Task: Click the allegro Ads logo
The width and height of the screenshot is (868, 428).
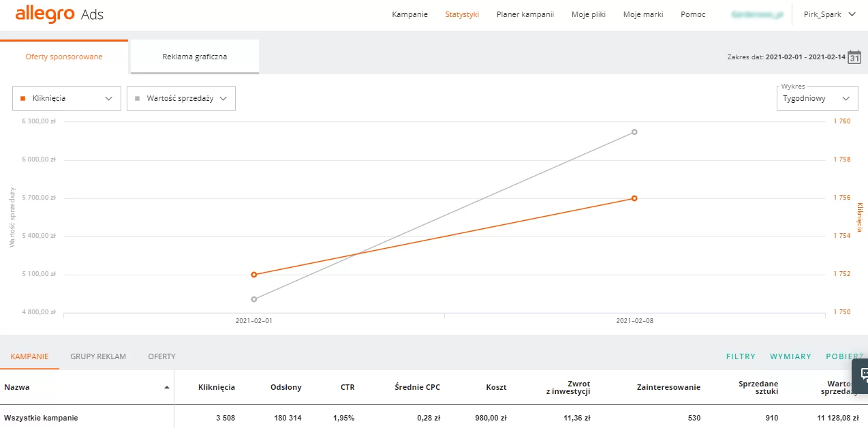Action: [59, 14]
